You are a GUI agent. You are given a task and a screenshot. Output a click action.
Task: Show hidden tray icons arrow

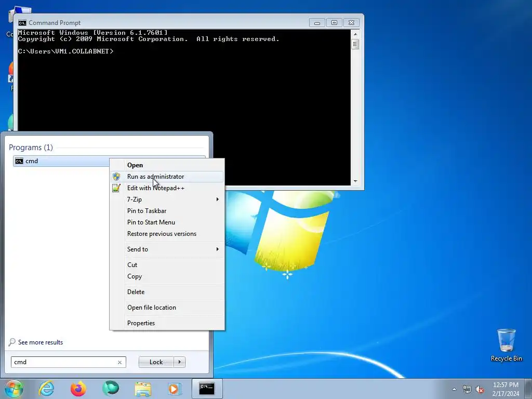click(454, 389)
